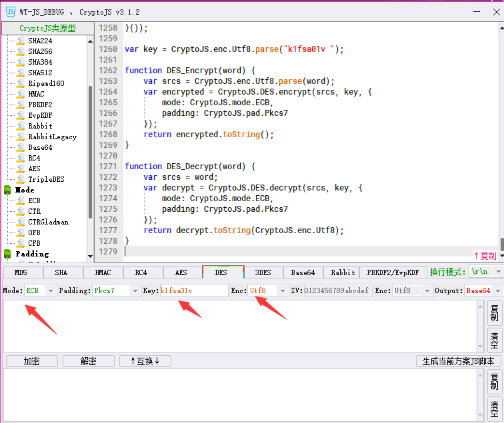Click the green Mode category icon
The image size is (504, 423).
point(8,190)
